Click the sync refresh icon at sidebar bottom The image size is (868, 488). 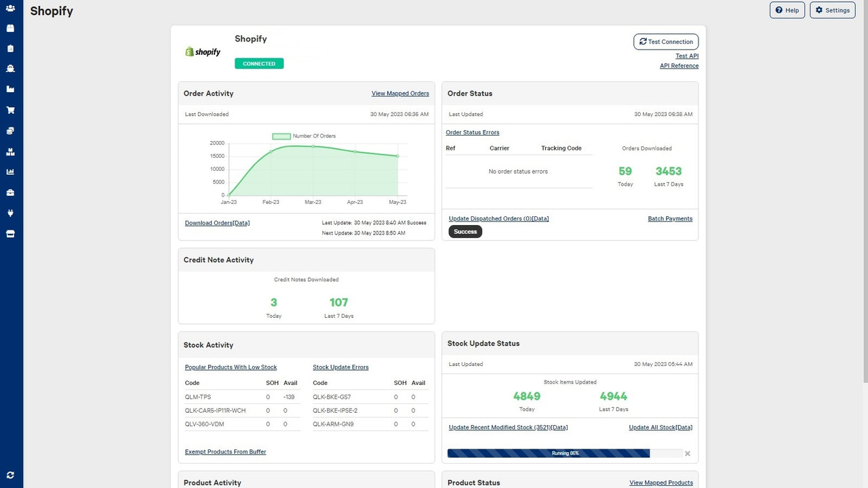[9, 475]
